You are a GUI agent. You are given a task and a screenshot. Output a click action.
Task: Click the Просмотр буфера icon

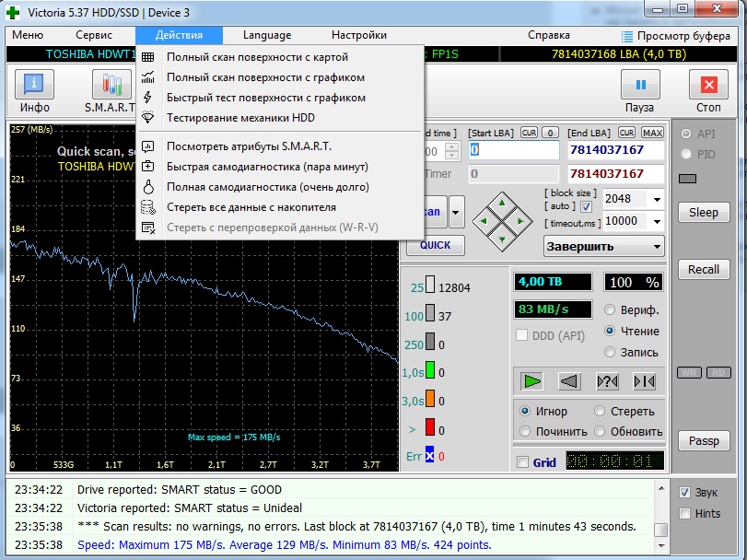(x=627, y=36)
